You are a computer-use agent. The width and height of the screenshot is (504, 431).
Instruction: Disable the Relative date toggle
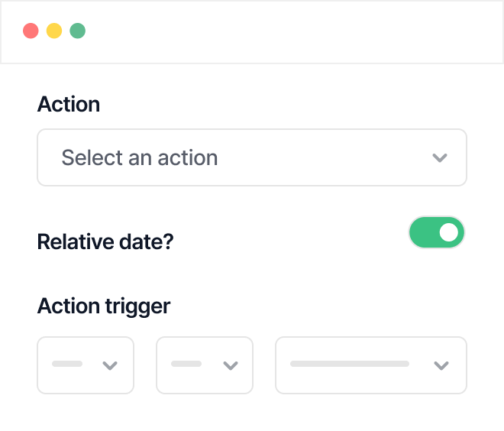point(437,232)
